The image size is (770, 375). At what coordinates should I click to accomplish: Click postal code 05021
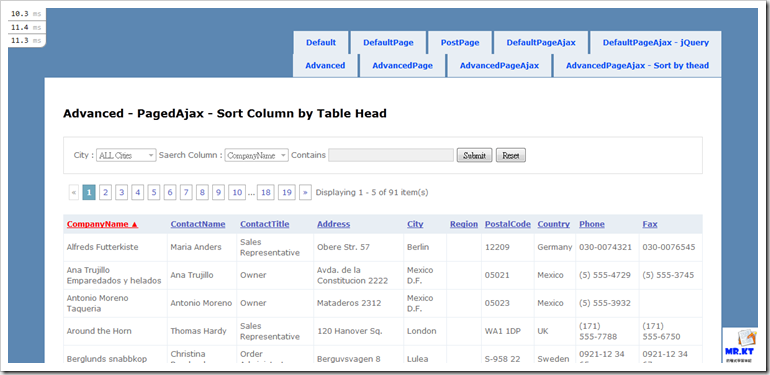click(x=498, y=275)
